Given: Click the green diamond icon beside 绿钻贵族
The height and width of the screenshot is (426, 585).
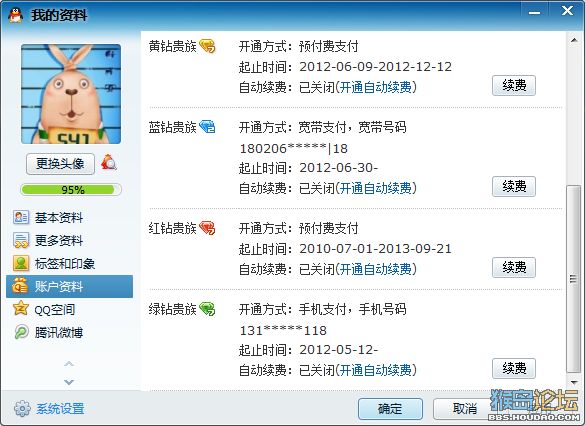Looking at the screenshot, I should tap(207, 309).
